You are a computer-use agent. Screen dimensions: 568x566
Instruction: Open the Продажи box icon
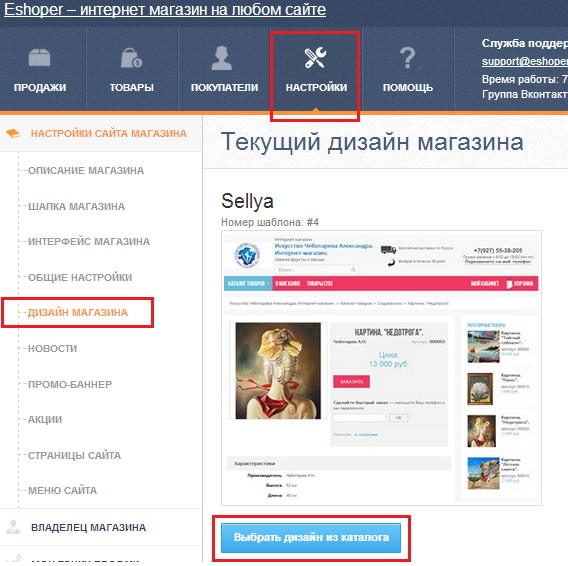click(x=39, y=58)
